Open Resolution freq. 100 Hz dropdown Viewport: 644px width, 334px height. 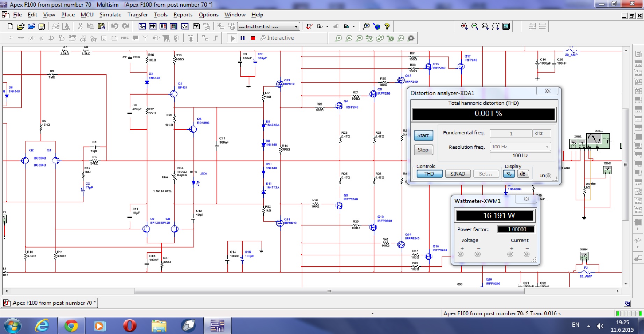tap(520, 147)
